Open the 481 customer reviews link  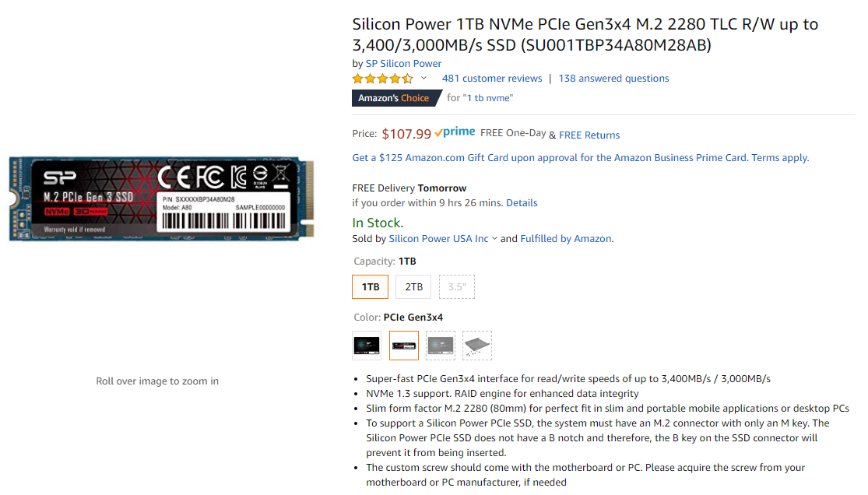491,79
